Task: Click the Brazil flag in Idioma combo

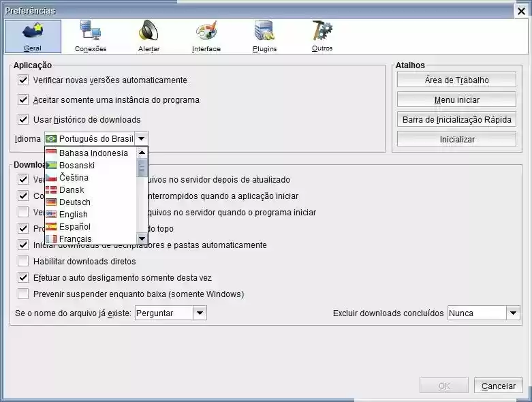Action: pos(51,139)
